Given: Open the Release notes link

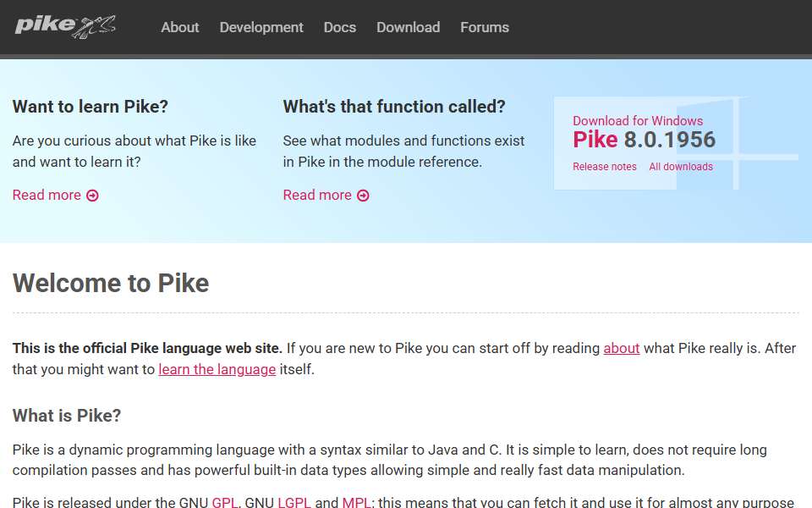Looking at the screenshot, I should pyautogui.click(x=604, y=167).
